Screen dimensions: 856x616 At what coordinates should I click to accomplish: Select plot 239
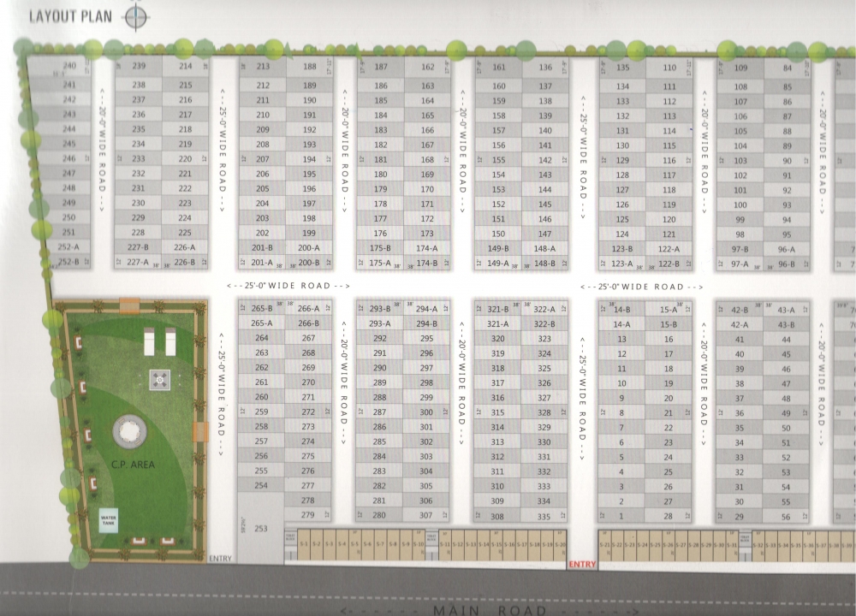pyautogui.click(x=139, y=66)
